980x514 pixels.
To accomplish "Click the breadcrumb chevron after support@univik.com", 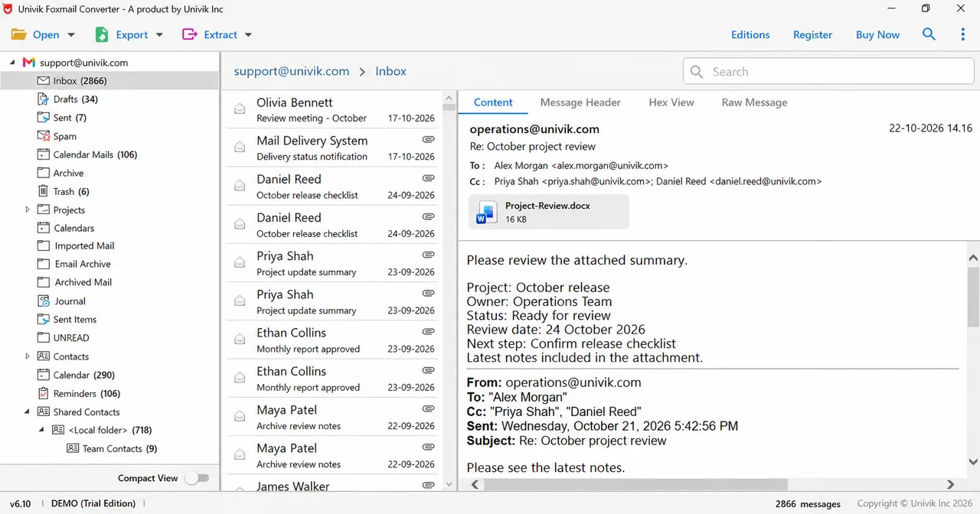I will (362, 72).
